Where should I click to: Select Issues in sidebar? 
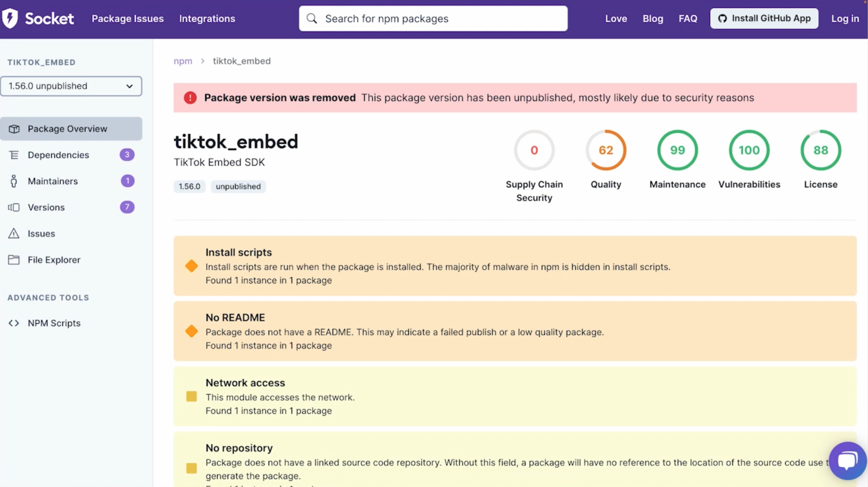tap(71, 233)
